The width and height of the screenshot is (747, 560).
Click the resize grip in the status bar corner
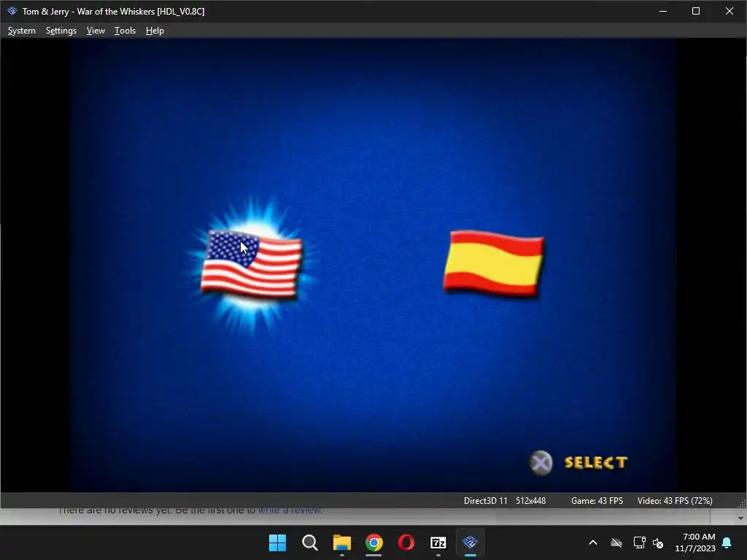(x=742, y=504)
